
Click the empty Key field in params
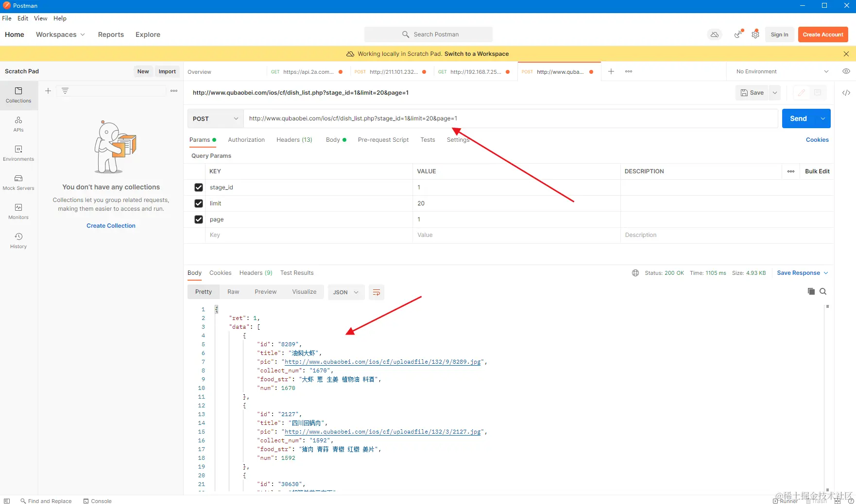tap(309, 235)
